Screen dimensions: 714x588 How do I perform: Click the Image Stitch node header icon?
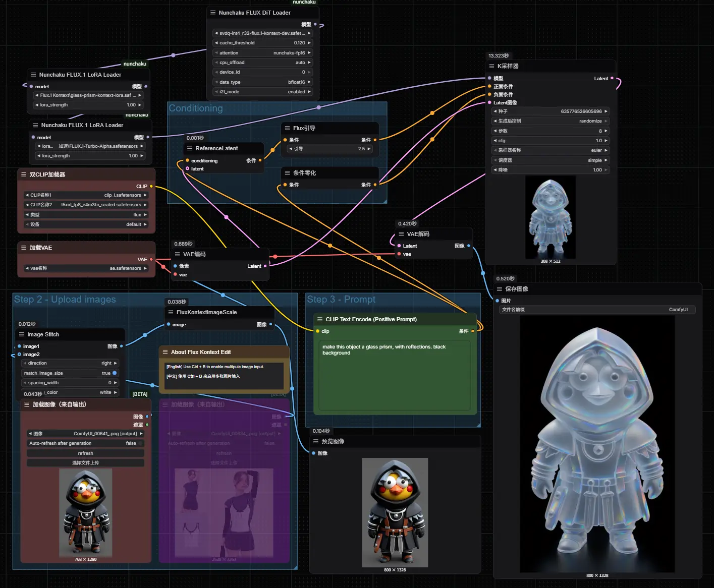point(21,334)
